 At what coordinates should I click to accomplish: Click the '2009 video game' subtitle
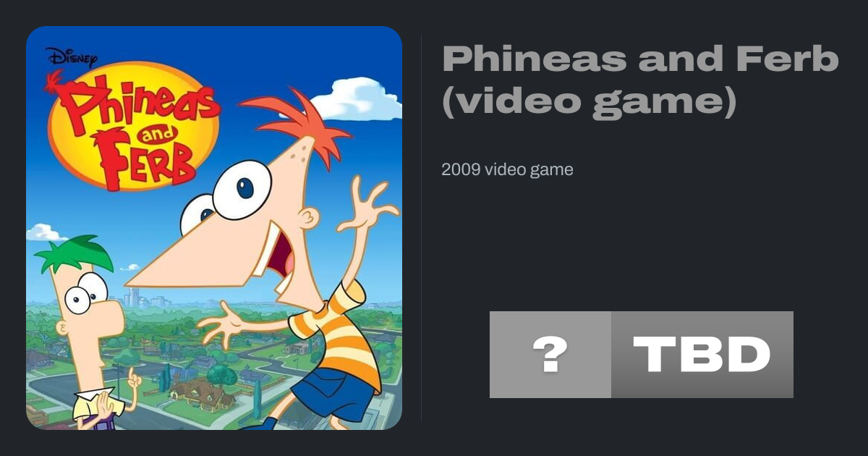(507, 169)
